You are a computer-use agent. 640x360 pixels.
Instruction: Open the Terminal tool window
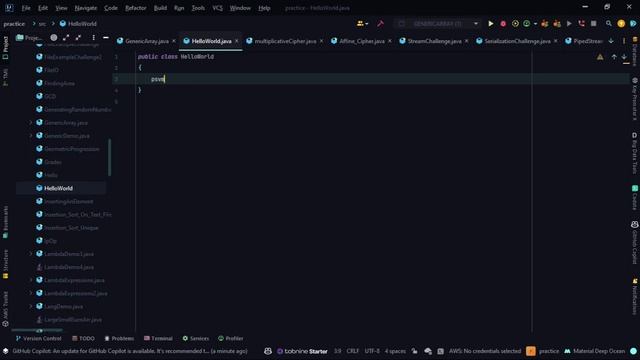158,338
